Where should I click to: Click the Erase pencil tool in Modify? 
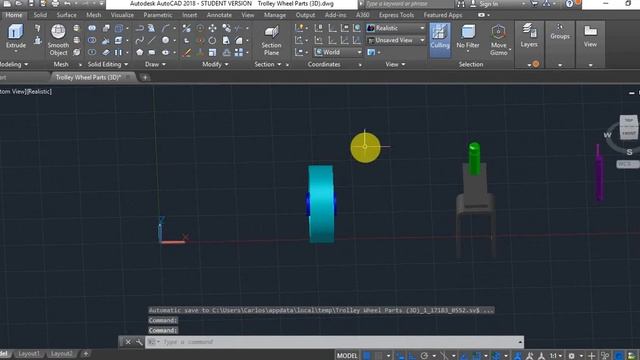click(187, 52)
